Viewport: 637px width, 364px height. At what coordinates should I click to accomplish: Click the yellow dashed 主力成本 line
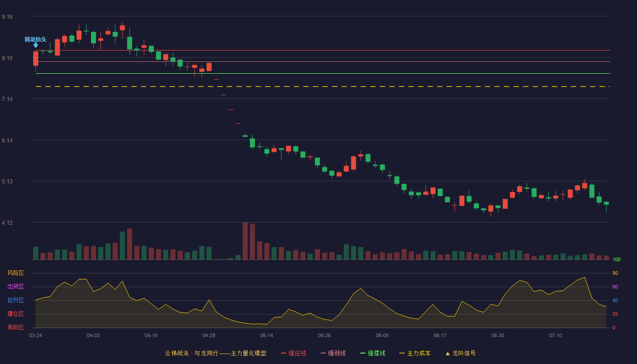coord(323,86)
